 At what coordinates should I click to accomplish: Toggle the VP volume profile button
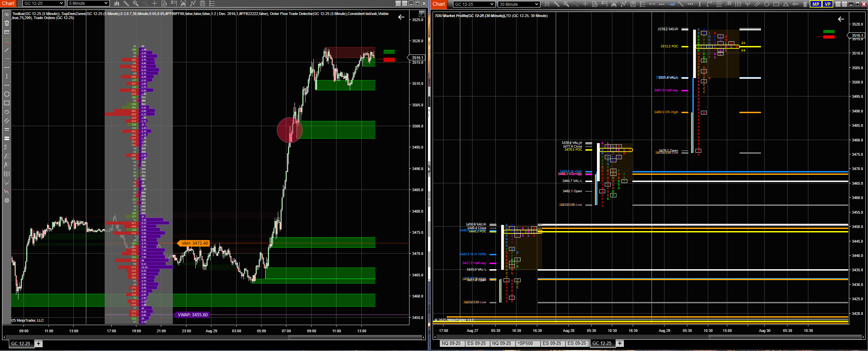(x=827, y=4)
